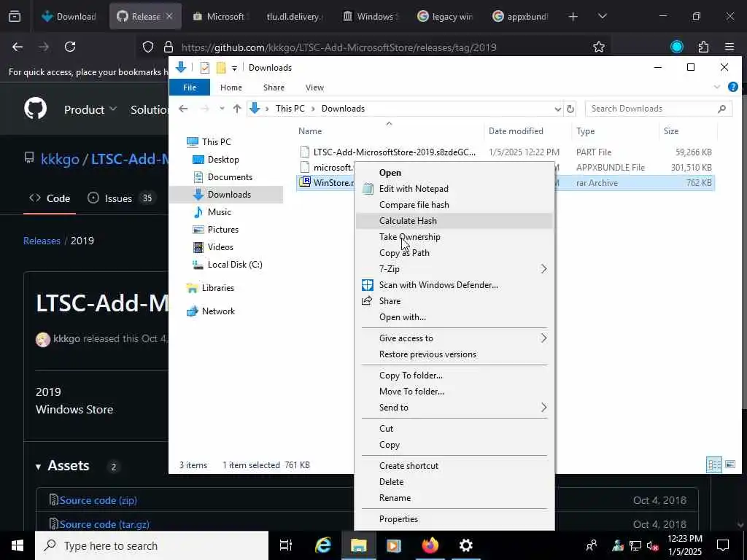This screenshot has width=747, height=560.
Task: Choose Rename from context menu
Action: pyautogui.click(x=454, y=498)
